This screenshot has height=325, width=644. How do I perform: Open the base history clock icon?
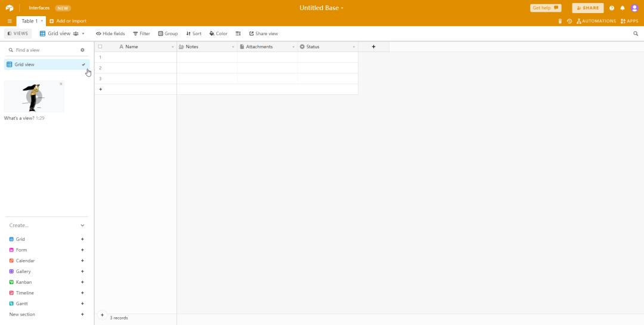click(569, 21)
